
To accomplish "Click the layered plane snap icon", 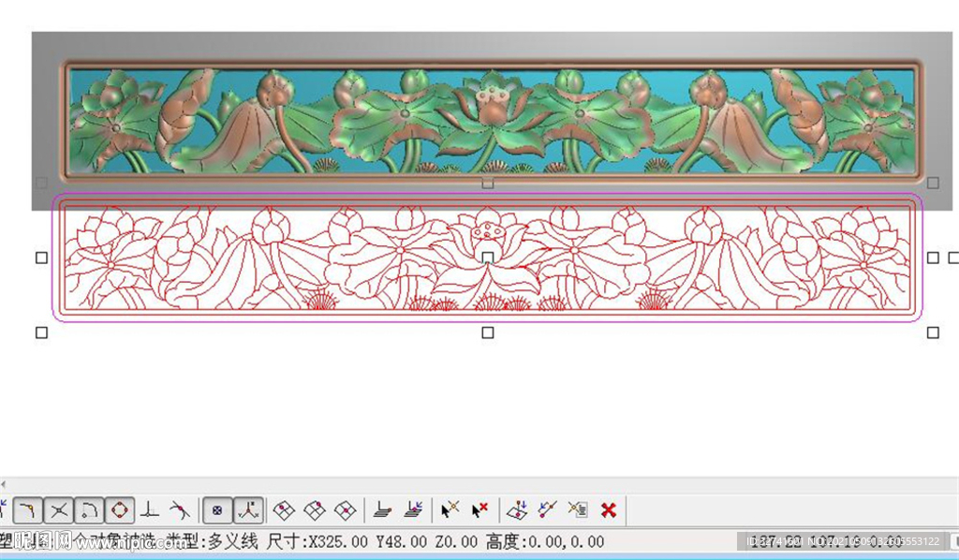I will tap(383, 509).
